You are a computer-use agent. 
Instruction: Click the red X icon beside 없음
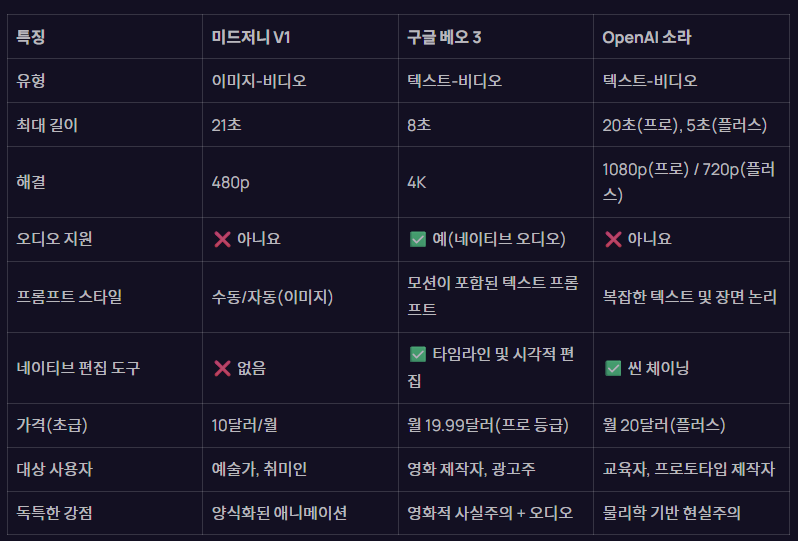click(x=222, y=368)
